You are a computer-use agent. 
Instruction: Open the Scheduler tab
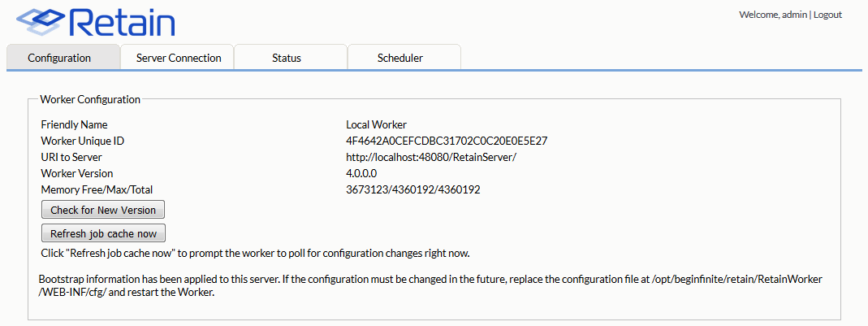point(399,58)
